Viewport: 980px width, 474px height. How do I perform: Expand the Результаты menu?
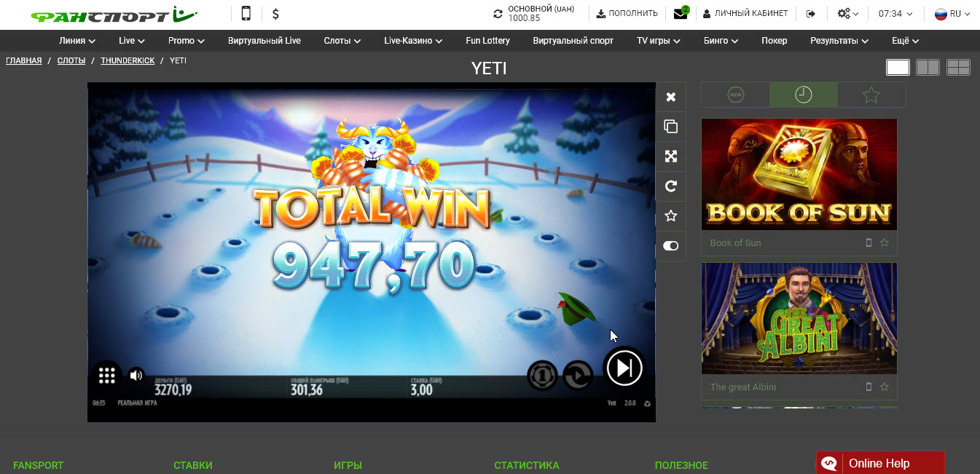pos(839,41)
